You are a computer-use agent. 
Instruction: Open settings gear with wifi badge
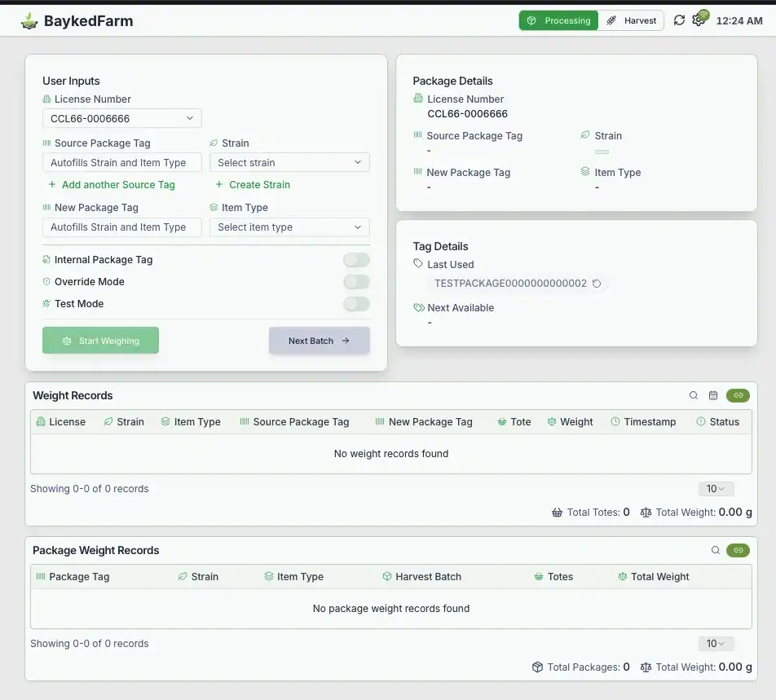pos(699,20)
